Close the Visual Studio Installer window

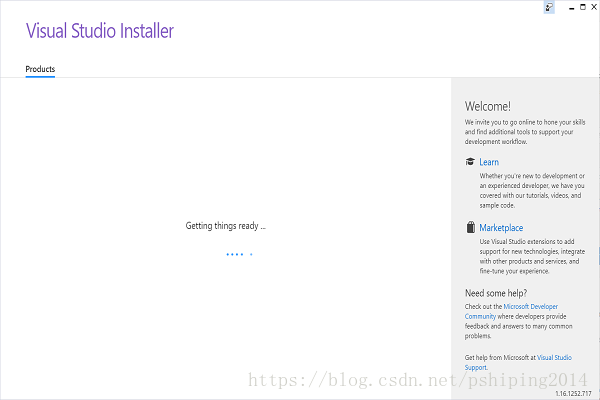click(x=594, y=7)
